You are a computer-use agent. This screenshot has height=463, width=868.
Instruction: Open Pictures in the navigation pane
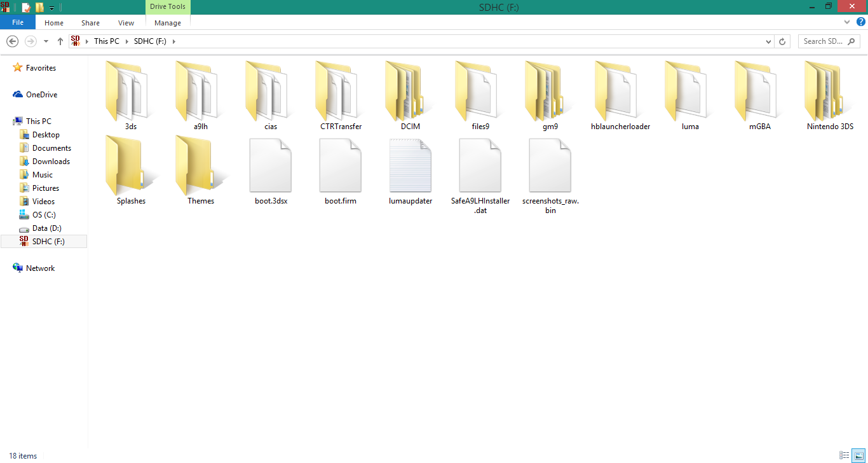pyautogui.click(x=46, y=188)
